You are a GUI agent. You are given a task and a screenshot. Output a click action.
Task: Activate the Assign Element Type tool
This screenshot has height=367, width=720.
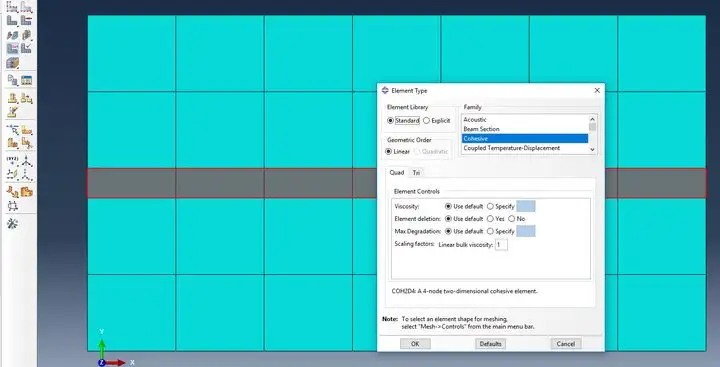tap(12, 49)
